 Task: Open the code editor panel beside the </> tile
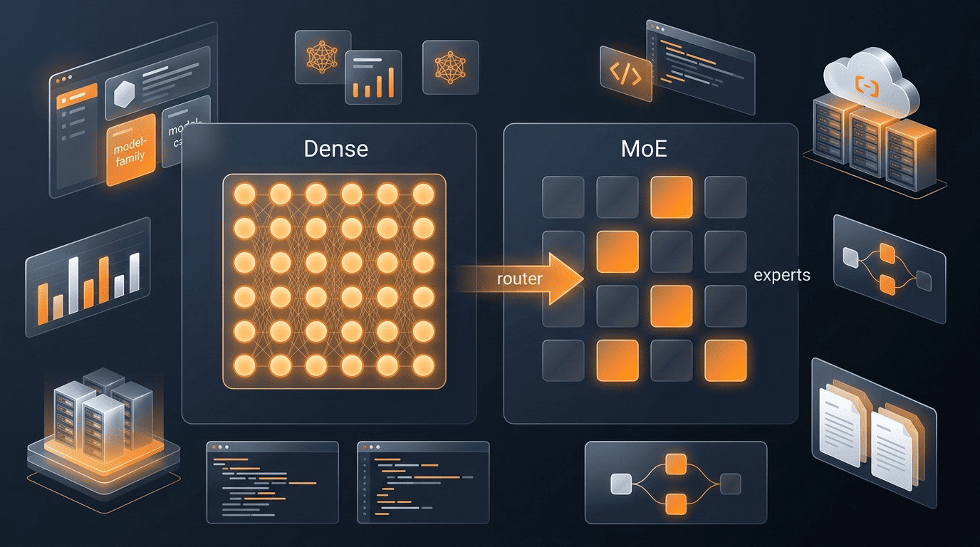700,66
